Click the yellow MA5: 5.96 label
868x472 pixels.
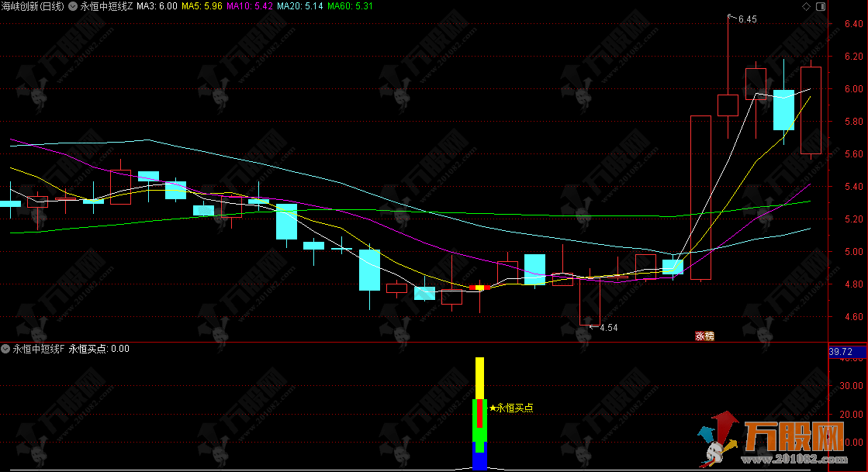(202, 7)
